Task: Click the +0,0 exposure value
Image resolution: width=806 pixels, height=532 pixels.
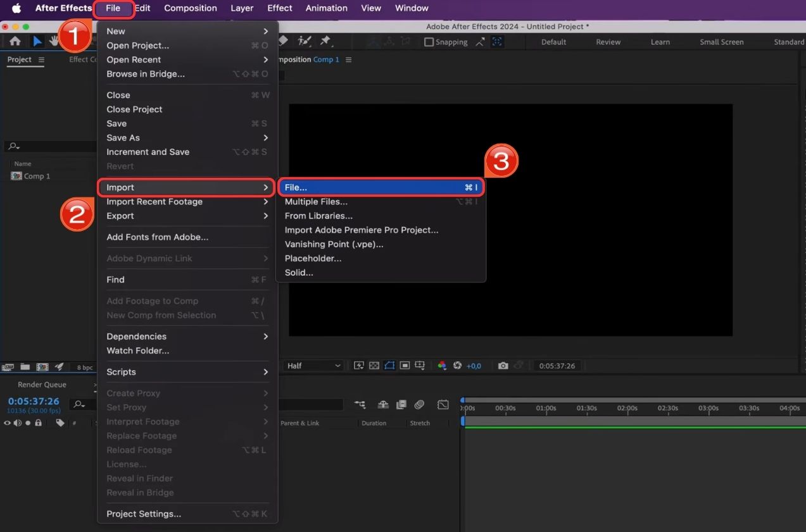Action: (474, 366)
